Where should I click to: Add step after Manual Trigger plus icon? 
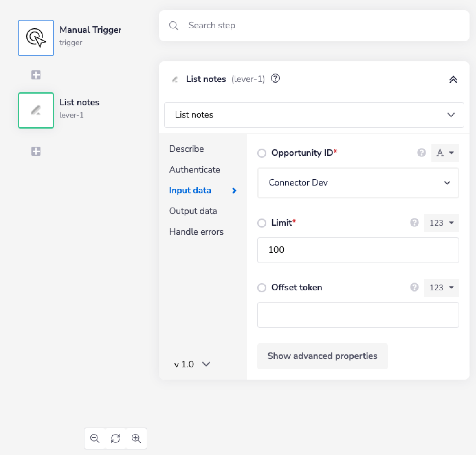point(36,75)
